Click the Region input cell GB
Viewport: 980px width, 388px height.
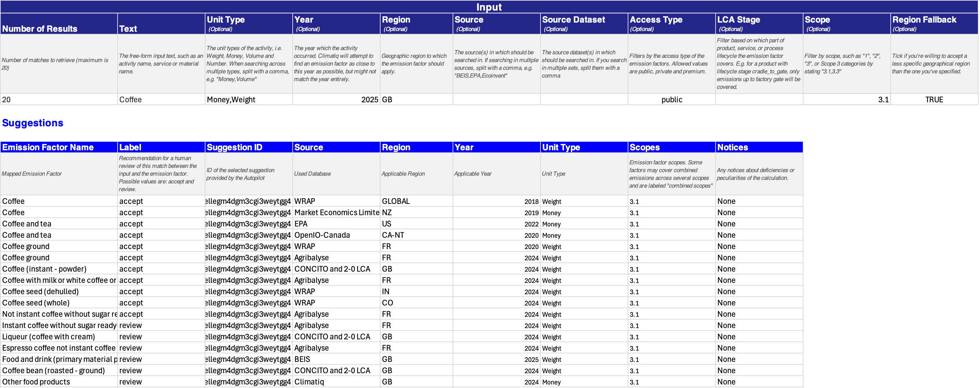416,99
